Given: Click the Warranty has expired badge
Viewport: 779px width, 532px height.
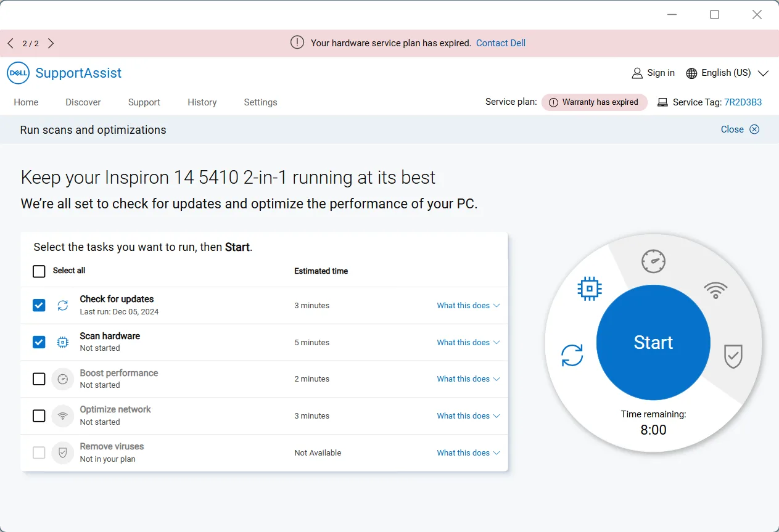Looking at the screenshot, I should point(595,102).
